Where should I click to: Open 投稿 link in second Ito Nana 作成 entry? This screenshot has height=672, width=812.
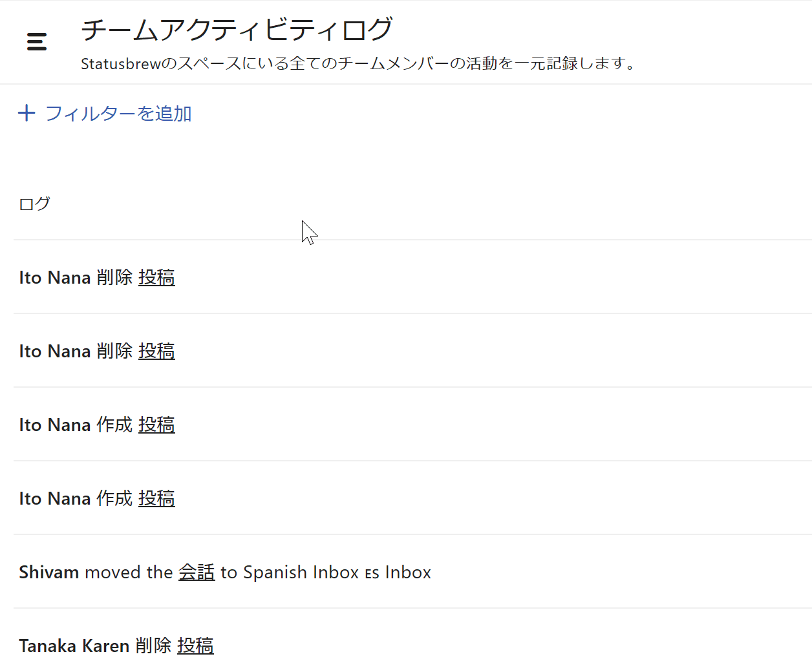tap(156, 498)
